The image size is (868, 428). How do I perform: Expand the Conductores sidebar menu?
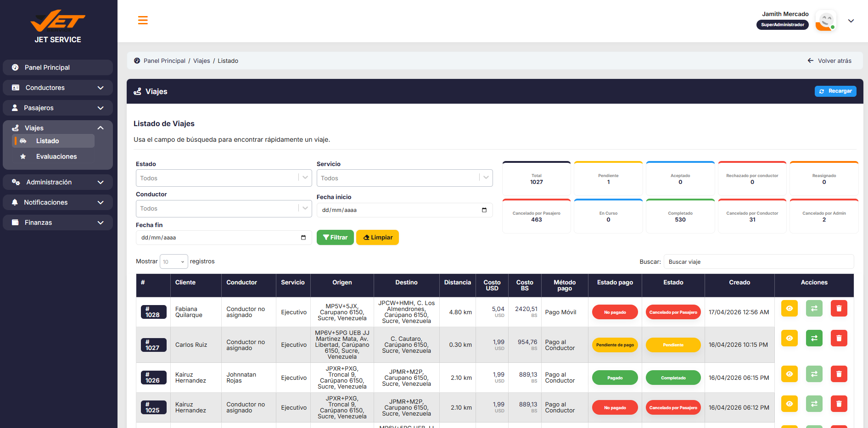pyautogui.click(x=58, y=88)
